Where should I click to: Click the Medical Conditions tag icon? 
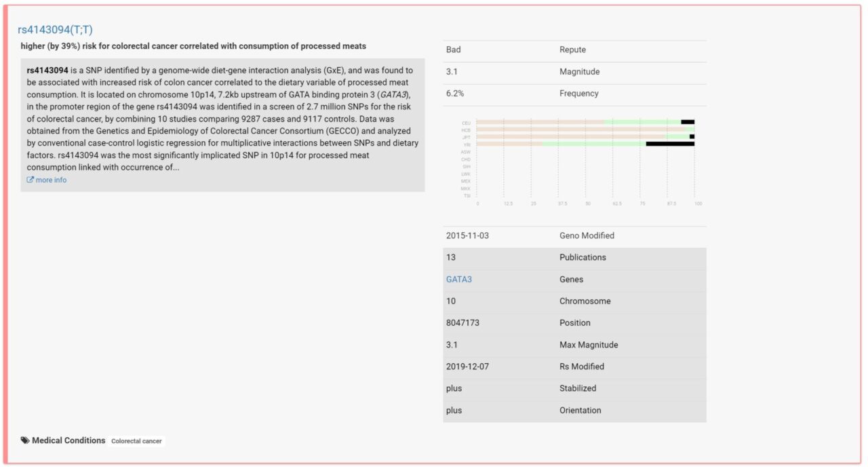[25, 440]
